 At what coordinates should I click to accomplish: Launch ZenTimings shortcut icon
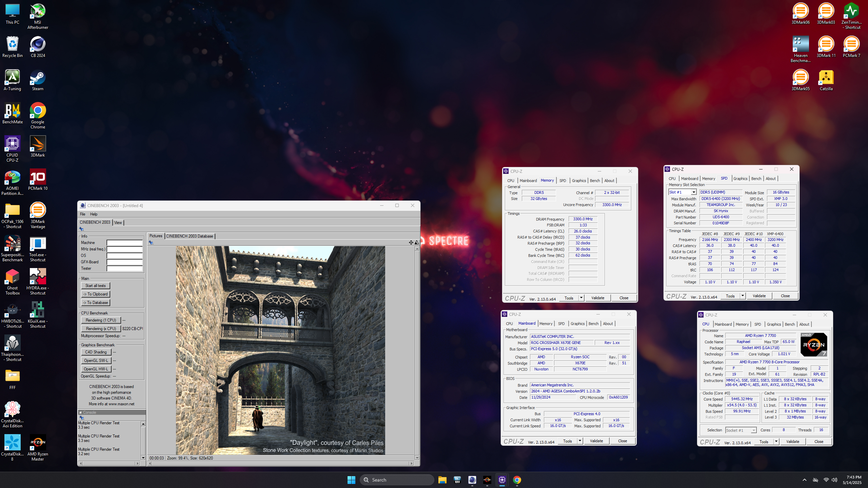[851, 16]
